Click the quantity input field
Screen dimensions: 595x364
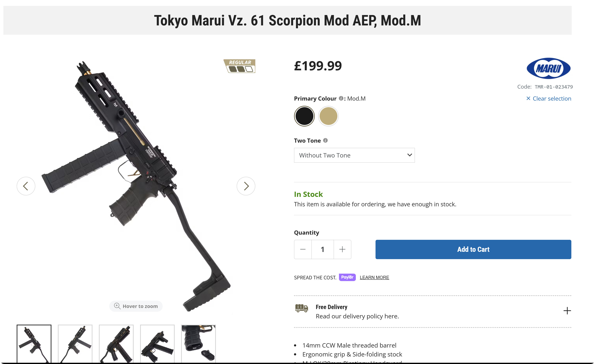click(x=322, y=249)
